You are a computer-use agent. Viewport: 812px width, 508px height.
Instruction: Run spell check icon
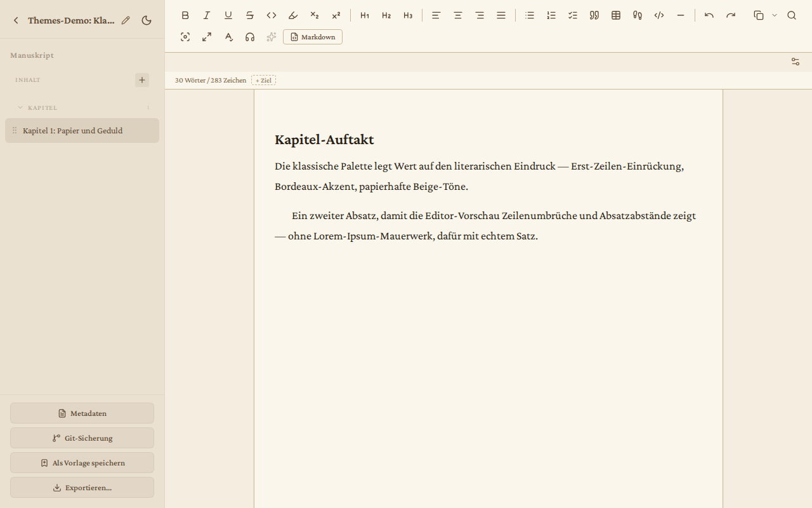(x=228, y=37)
